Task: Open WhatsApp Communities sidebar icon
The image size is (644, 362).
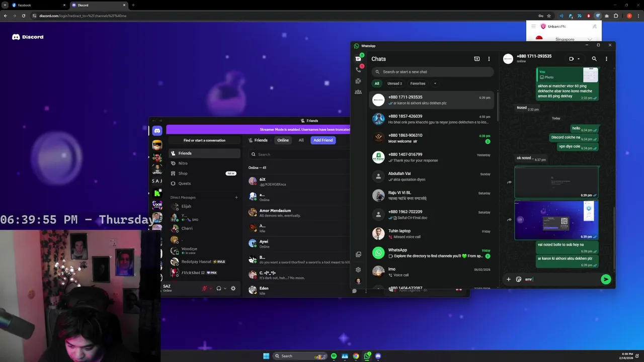Action: (358, 92)
